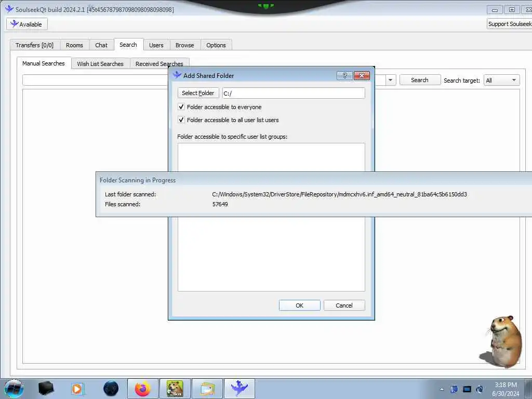Open the Chat tab
The height and width of the screenshot is (399, 532).
click(x=101, y=45)
